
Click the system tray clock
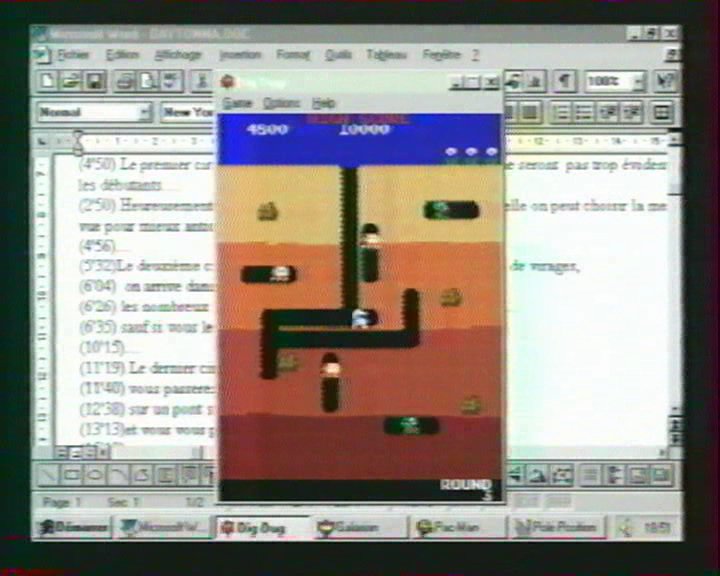click(657, 528)
